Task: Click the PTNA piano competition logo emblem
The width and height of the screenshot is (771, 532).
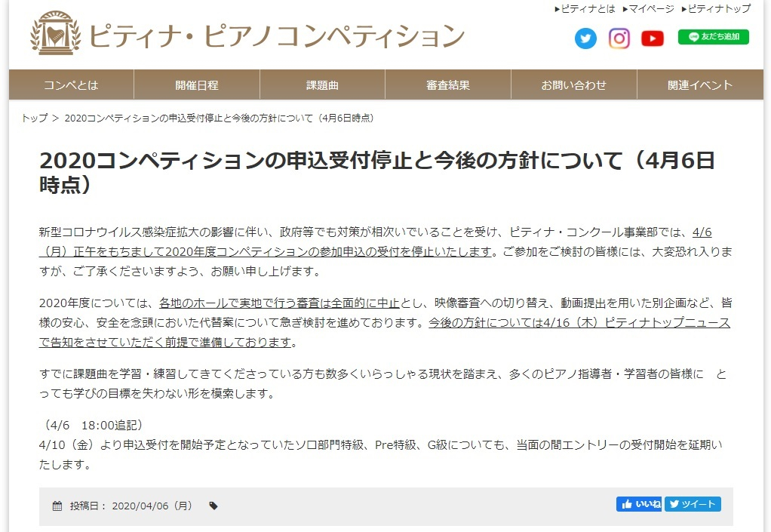Action: click(x=55, y=32)
